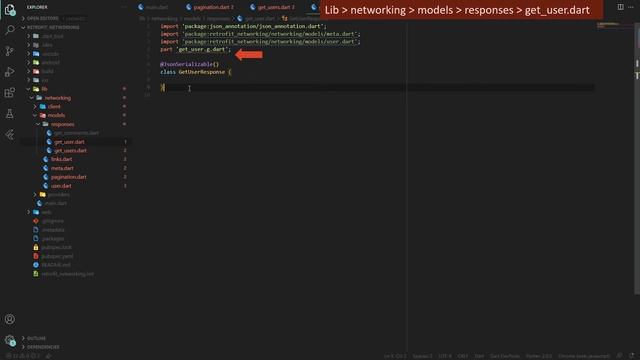Open the Search view in activity bar

pos(10,30)
